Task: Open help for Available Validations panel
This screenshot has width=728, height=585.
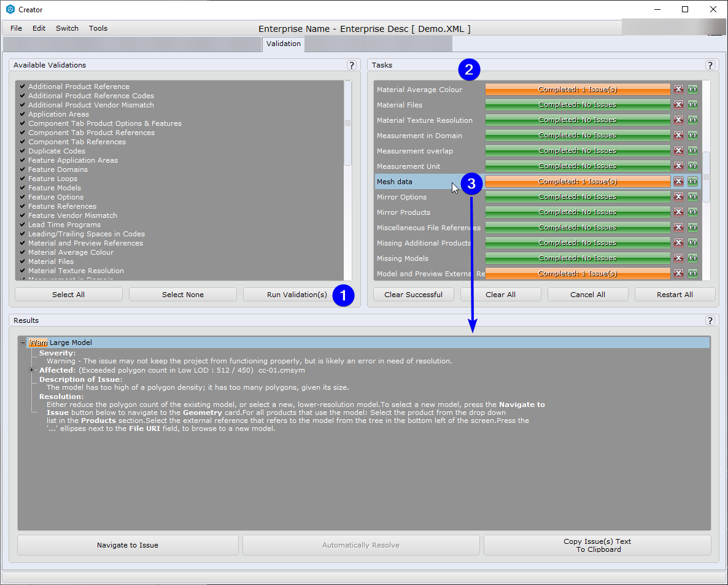Action: click(352, 65)
